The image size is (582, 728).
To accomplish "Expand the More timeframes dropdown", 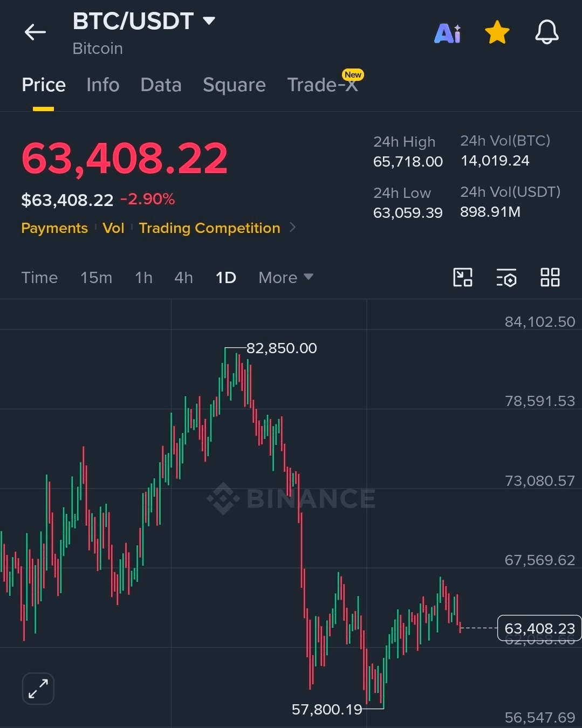I will coord(286,277).
